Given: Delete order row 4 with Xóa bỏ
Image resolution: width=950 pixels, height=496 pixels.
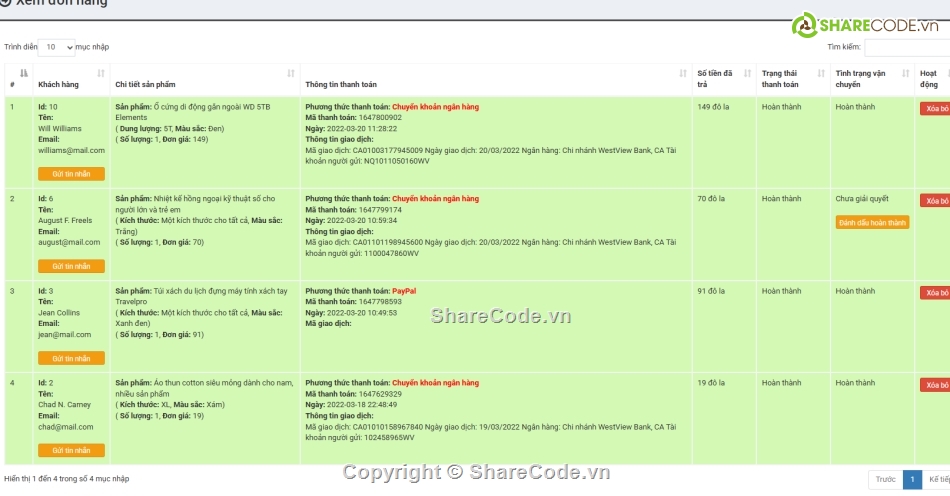Looking at the screenshot, I should (x=935, y=385).
